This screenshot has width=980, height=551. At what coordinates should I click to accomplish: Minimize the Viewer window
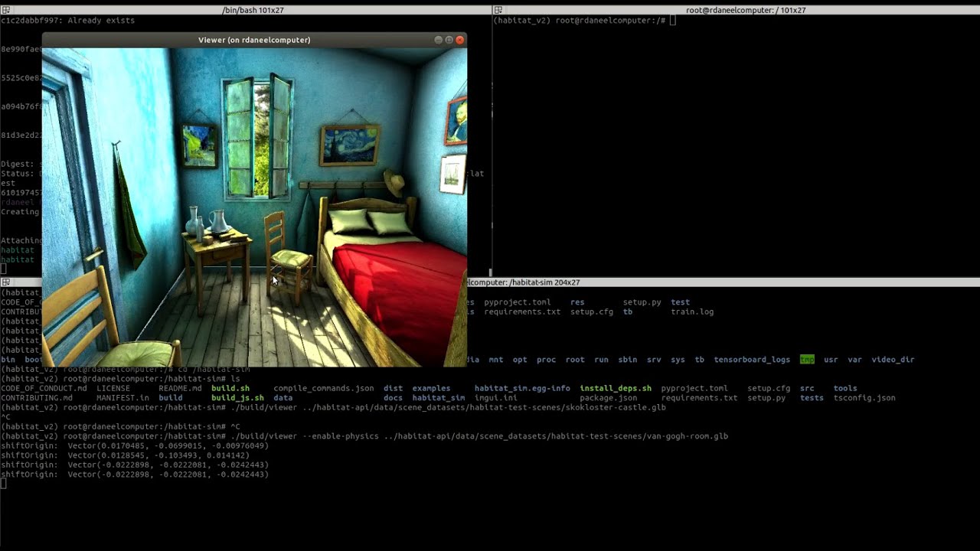tap(439, 40)
